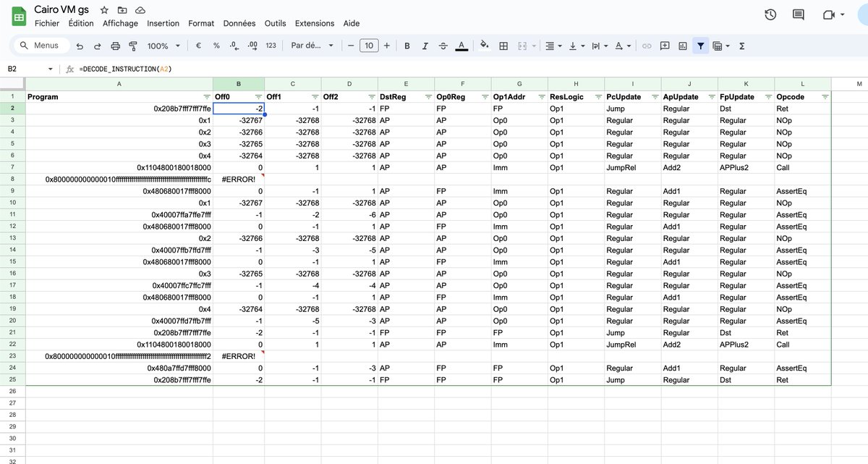Toggle bold formatting
This screenshot has height=464, width=868.
click(x=407, y=46)
